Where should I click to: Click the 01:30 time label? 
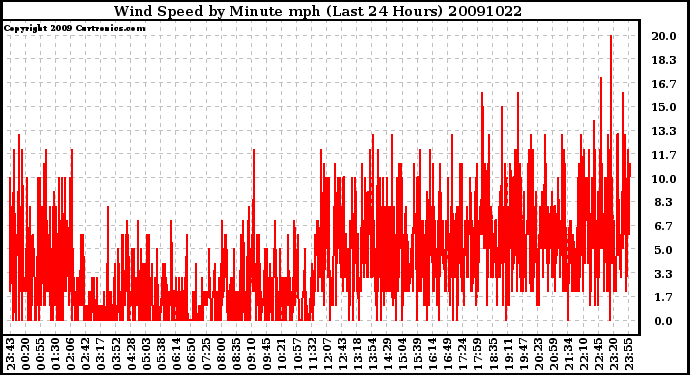click(x=55, y=354)
